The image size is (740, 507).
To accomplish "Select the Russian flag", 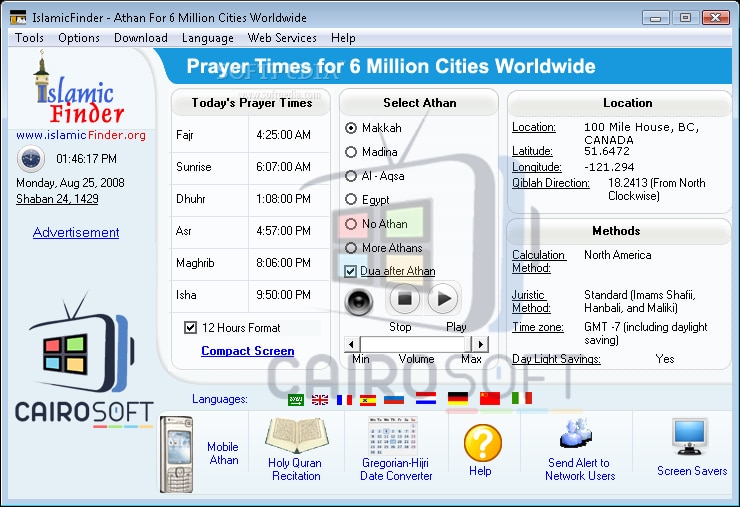I will pos(394,399).
